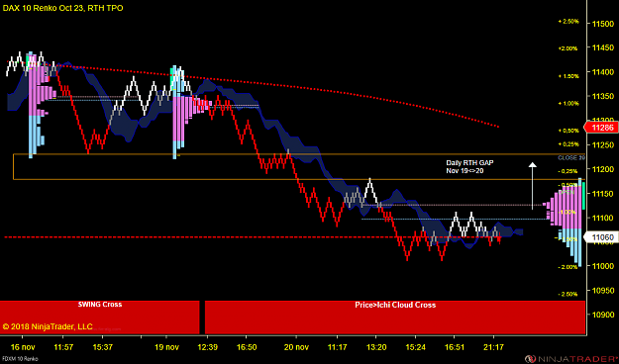Click the 16 nov date label
The width and height of the screenshot is (619, 364).
coord(23,347)
